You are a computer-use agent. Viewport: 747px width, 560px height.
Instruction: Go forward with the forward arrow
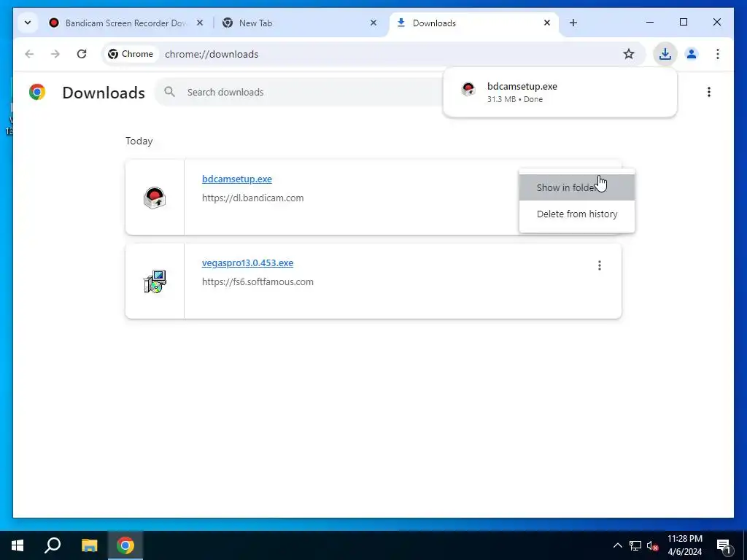click(55, 54)
